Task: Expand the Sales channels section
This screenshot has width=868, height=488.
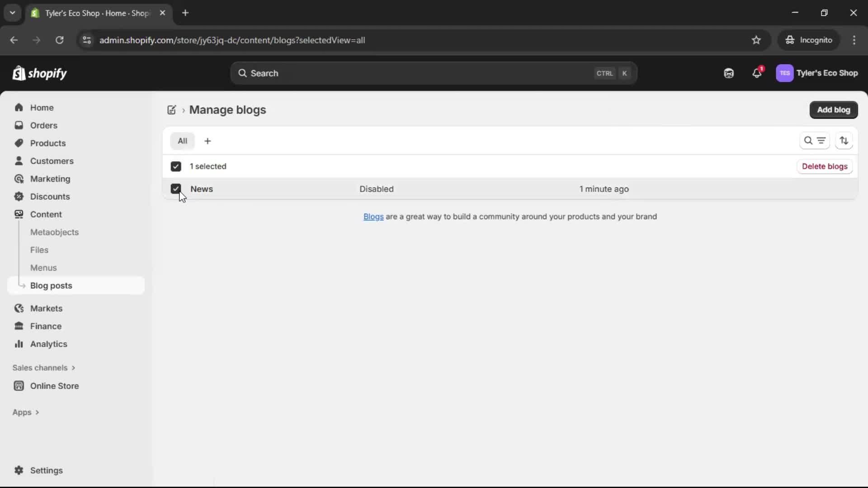Action: (44, 368)
